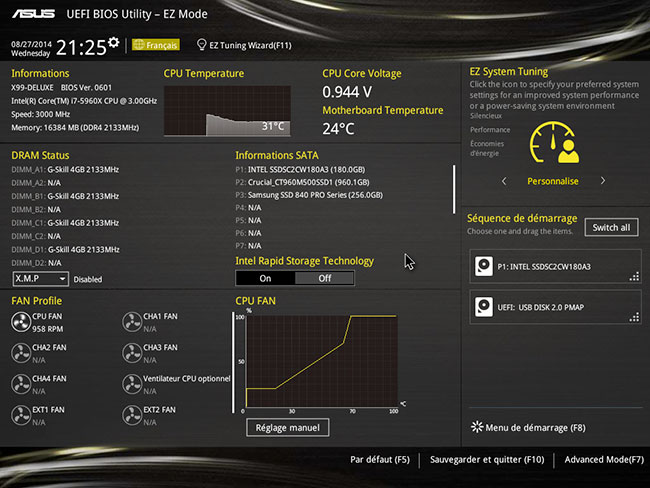The height and width of the screenshot is (488, 650).
Task: Turn On Intel Rapid Storage Technology
Action: [x=265, y=278]
